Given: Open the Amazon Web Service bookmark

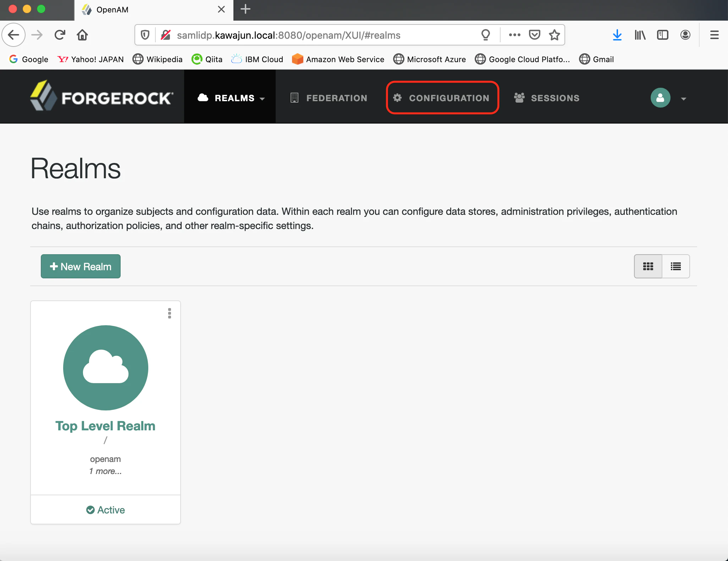Looking at the screenshot, I should pos(338,59).
